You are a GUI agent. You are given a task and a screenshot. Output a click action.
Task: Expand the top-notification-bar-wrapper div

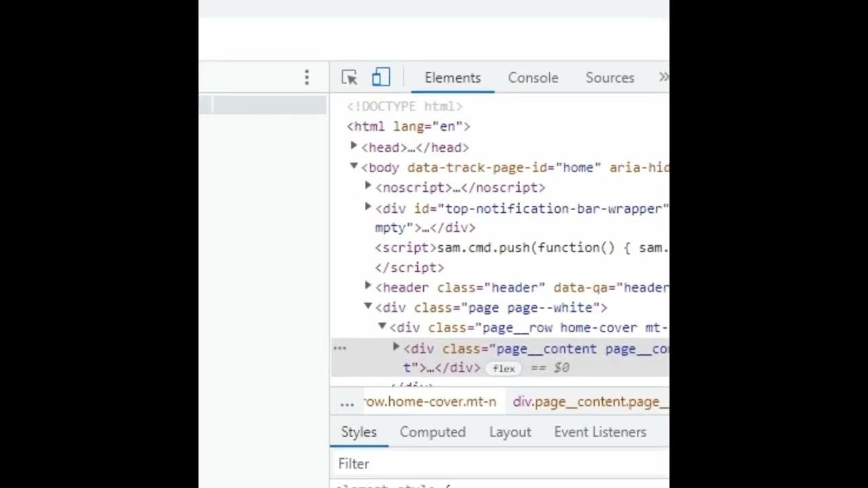click(368, 207)
